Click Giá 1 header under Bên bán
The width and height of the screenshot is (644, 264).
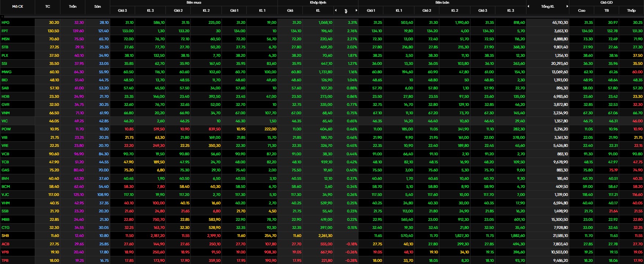[371, 11]
